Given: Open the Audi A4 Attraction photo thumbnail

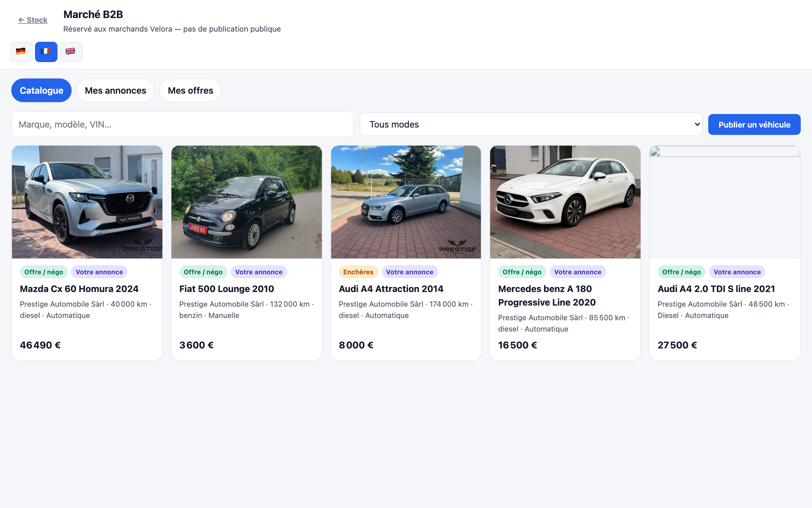Looking at the screenshot, I should 406,202.
